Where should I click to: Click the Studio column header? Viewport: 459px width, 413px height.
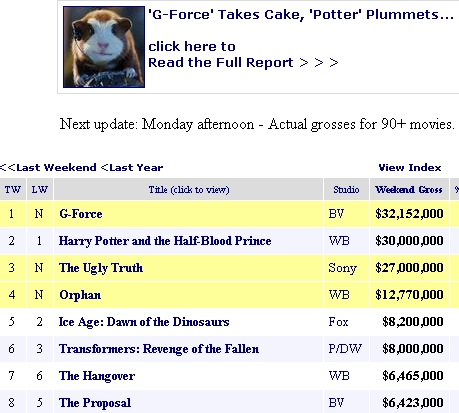click(x=346, y=190)
